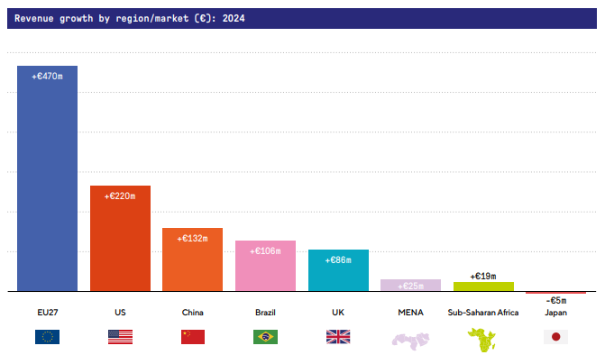Click the teal UK bar

click(338, 273)
